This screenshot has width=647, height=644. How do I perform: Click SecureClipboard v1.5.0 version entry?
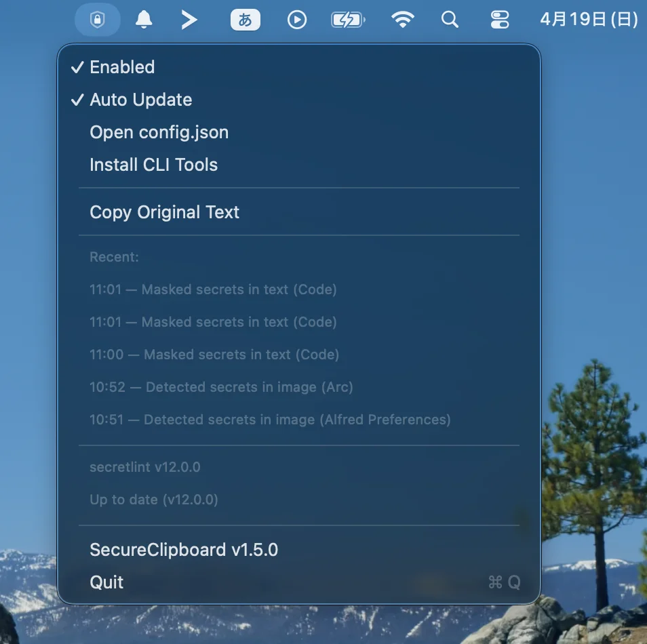pyautogui.click(x=184, y=550)
